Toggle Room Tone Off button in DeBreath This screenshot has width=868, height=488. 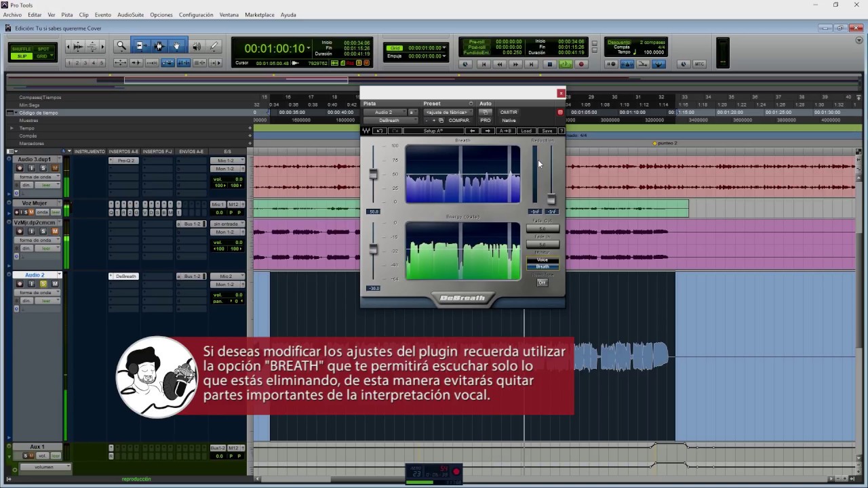[542, 283]
